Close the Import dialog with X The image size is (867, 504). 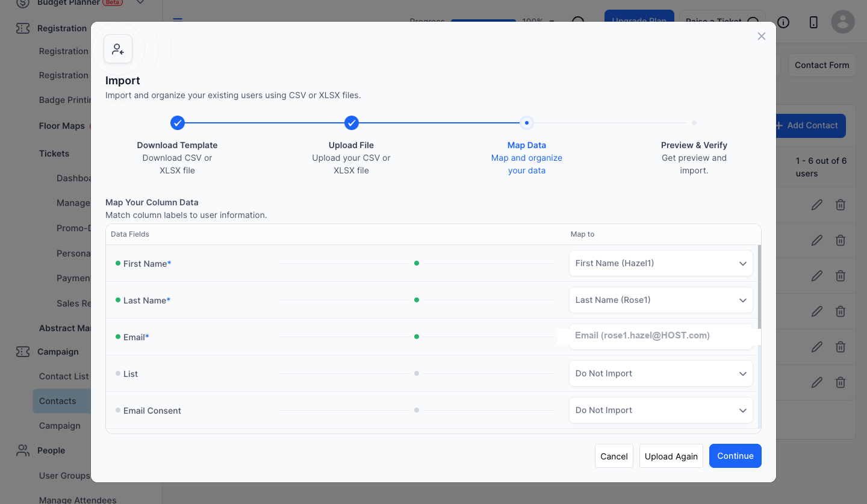click(762, 36)
